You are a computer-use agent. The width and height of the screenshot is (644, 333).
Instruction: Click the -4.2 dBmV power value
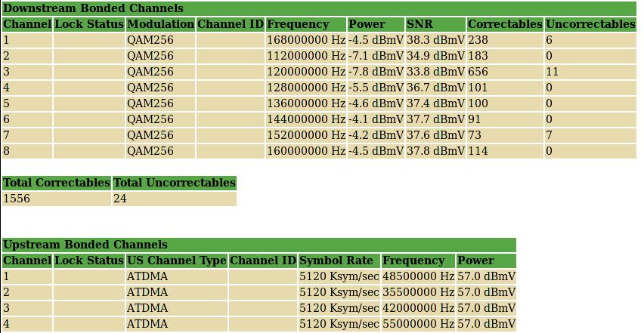click(376, 135)
